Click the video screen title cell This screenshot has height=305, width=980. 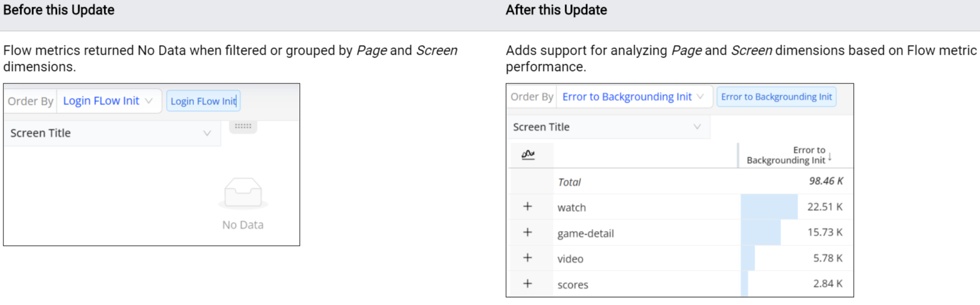coord(570,259)
